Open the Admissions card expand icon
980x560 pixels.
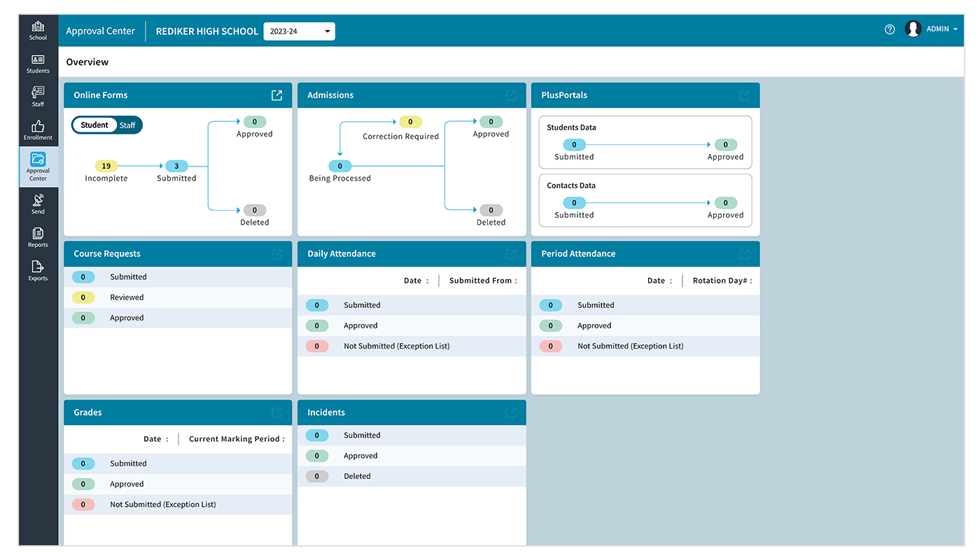click(x=510, y=94)
